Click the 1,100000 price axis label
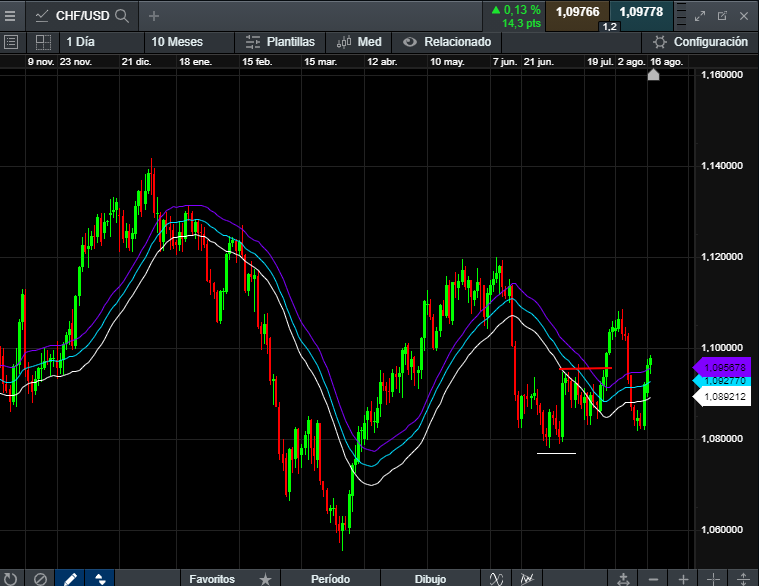This screenshot has height=586, width=759. [722, 347]
